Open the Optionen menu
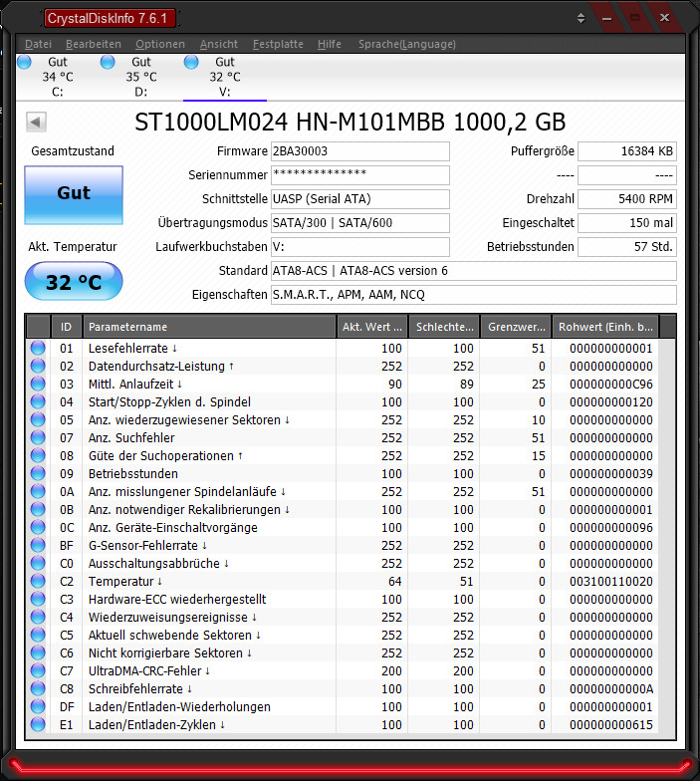Viewport: 700px width, 781px height. click(160, 44)
